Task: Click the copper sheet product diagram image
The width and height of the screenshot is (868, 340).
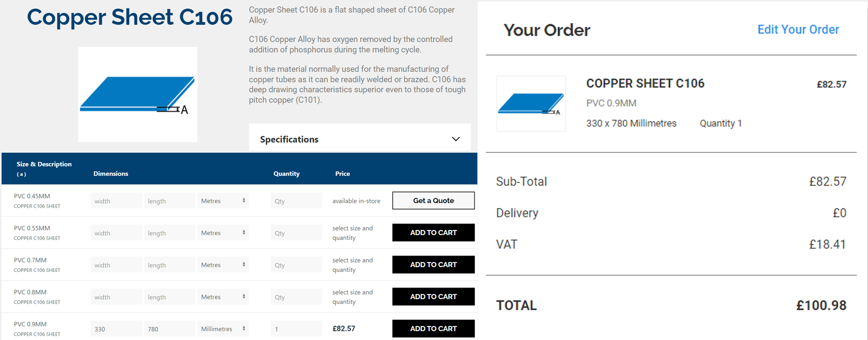Action: 137,94
